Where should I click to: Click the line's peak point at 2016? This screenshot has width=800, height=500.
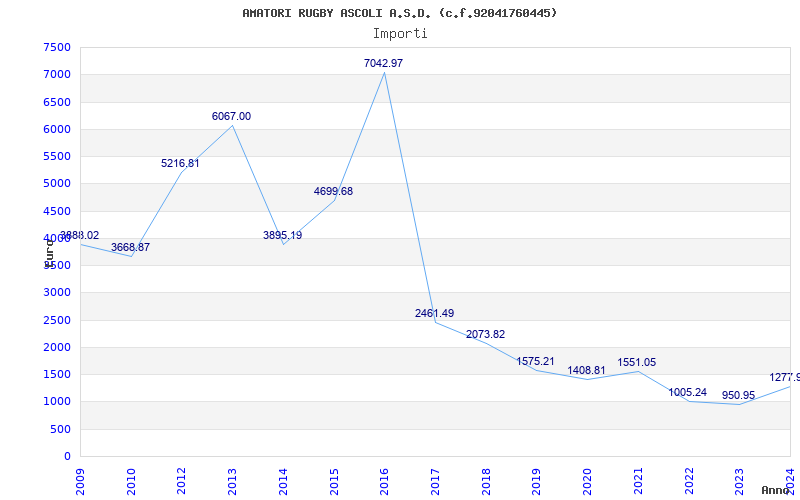[x=384, y=72]
